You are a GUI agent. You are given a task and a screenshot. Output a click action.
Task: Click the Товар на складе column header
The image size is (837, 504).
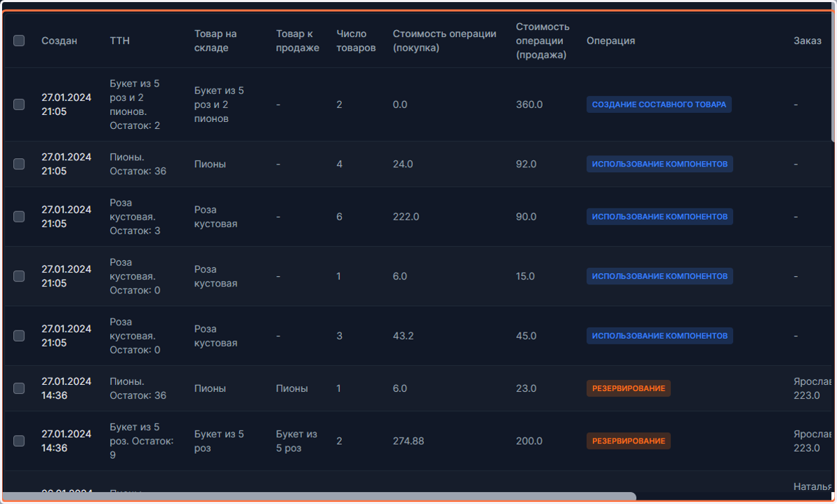(216, 40)
